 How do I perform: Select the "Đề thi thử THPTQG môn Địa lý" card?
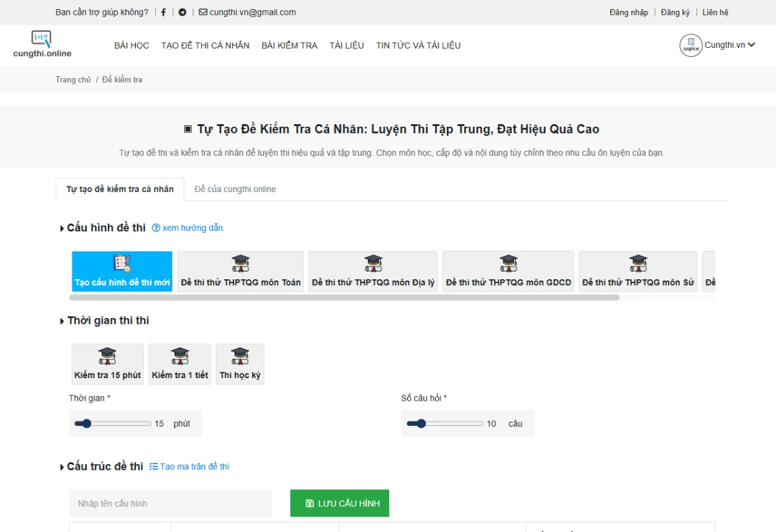(373, 271)
